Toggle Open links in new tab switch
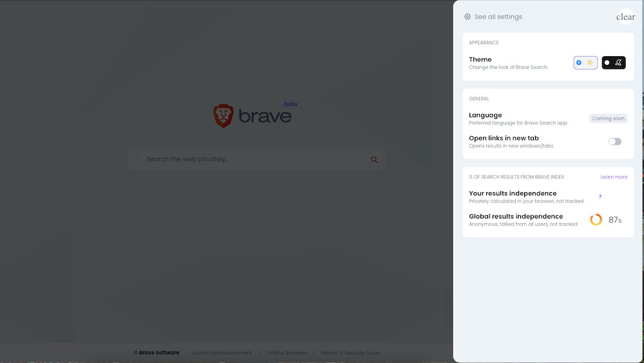This screenshot has width=644, height=363. (615, 141)
